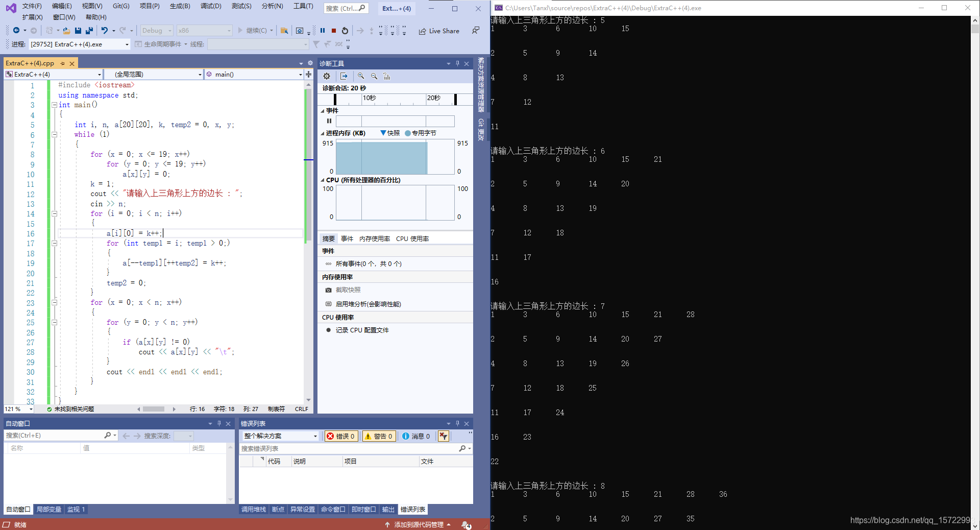Toggle the Warnings 0 filter button
The image size is (980, 530).
click(378, 436)
